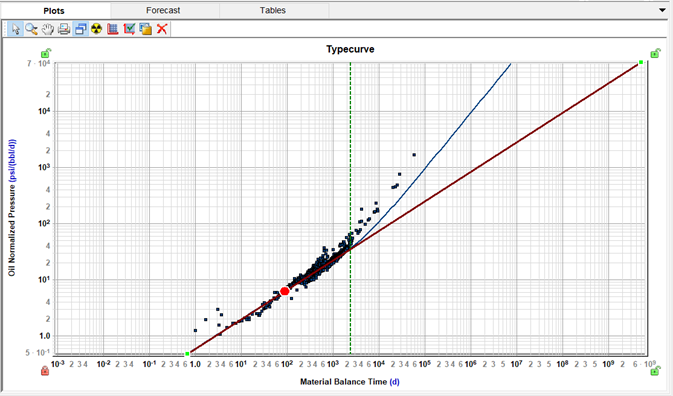Image resolution: width=673 pixels, height=396 pixels.
Task: Click the large red match point marker
Action: pos(285,291)
